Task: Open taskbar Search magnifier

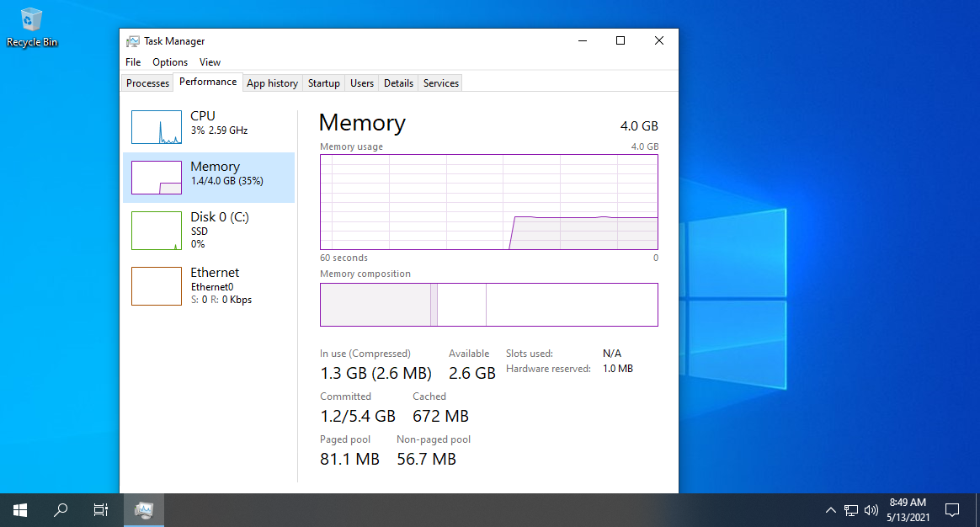Action: tap(61, 510)
